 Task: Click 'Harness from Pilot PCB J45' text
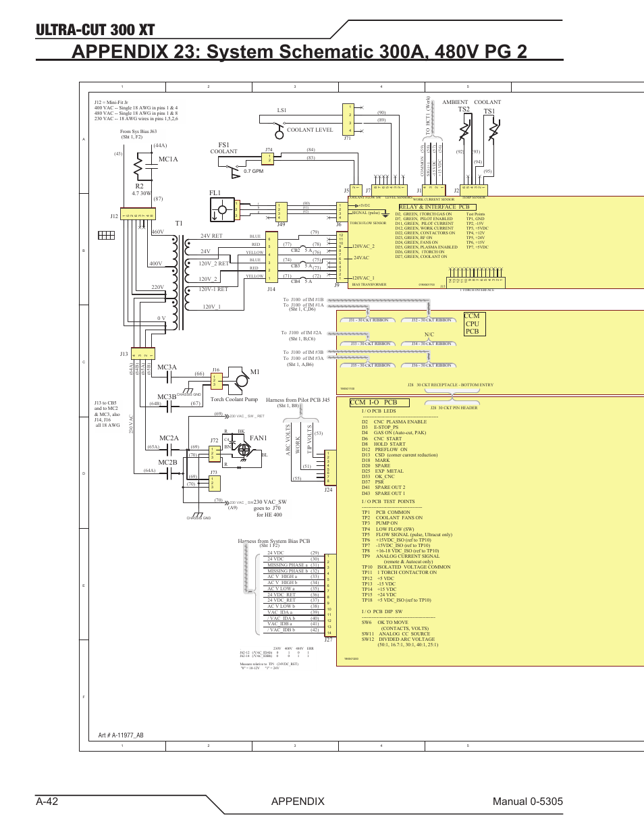tap(298, 400)
